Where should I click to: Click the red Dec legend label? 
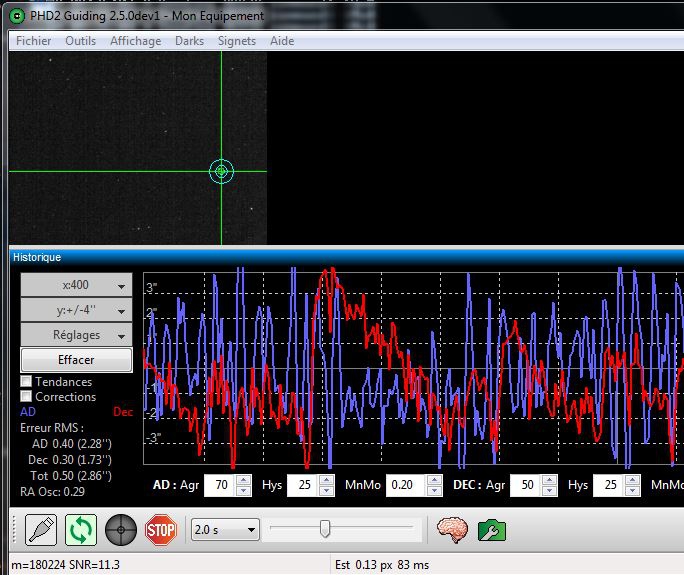[123, 411]
